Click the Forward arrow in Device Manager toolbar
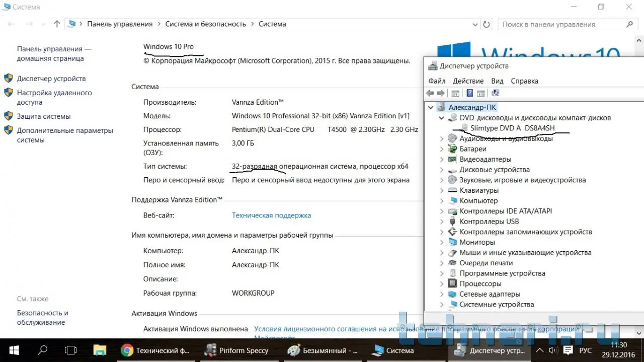644x362 pixels. pyautogui.click(x=441, y=93)
